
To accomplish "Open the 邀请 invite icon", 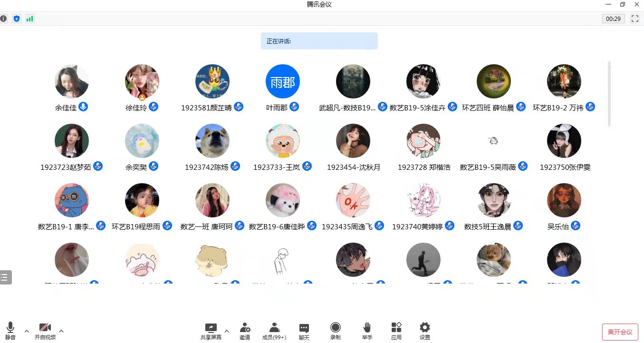I will (245, 331).
